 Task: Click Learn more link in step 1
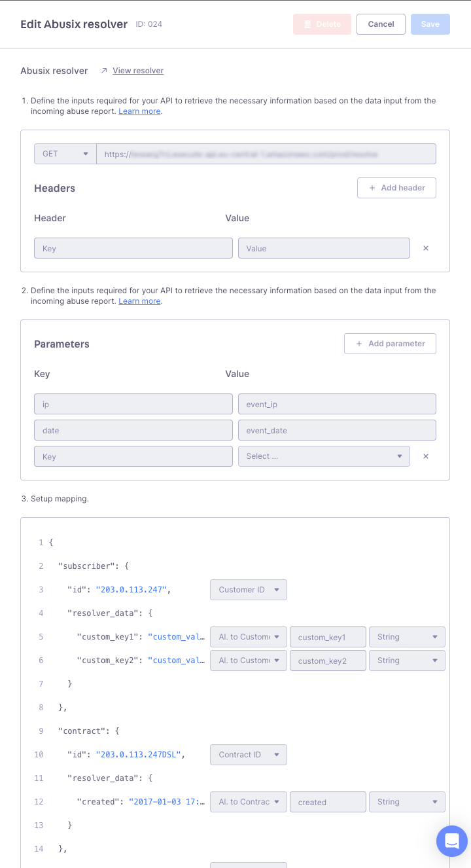pos(139,111)
